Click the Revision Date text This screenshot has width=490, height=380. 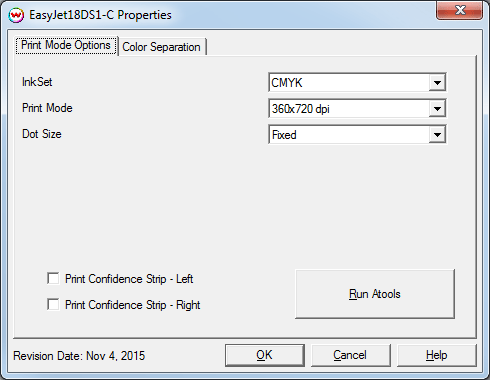(79, 356)
